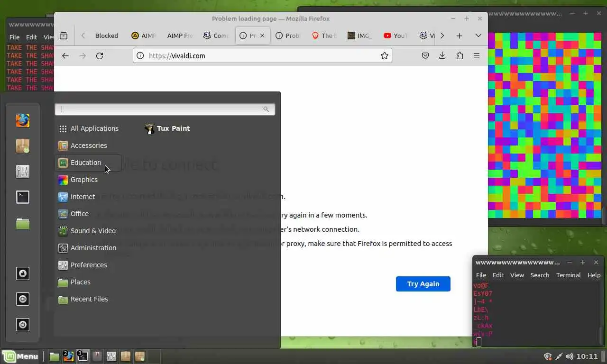
Task: Open Files folder icon in menu favorites sidebar
Action: [x=22, y=223]
